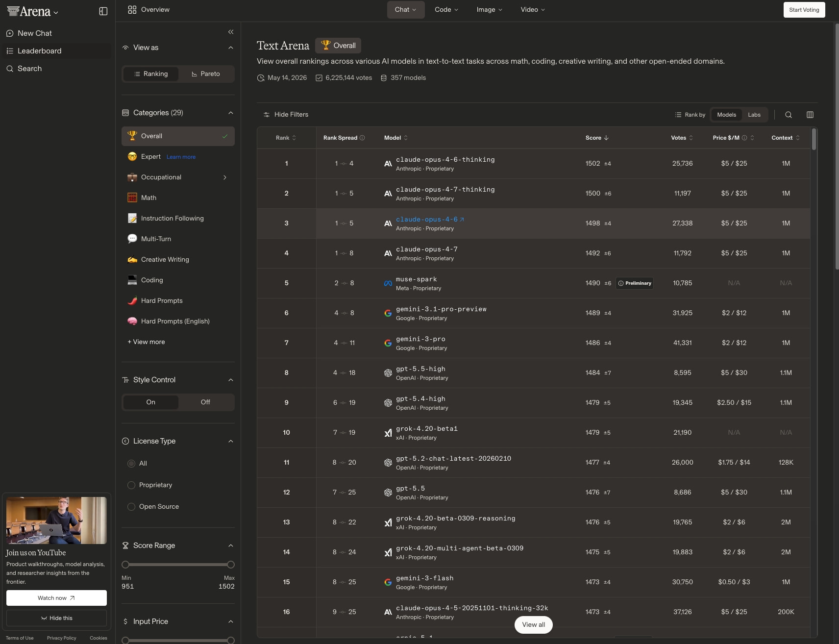The height and width of the screenshot is (644, 839).
Task: Click the Start Voting button
Action: pyautogui.click(x=804, y=10)
